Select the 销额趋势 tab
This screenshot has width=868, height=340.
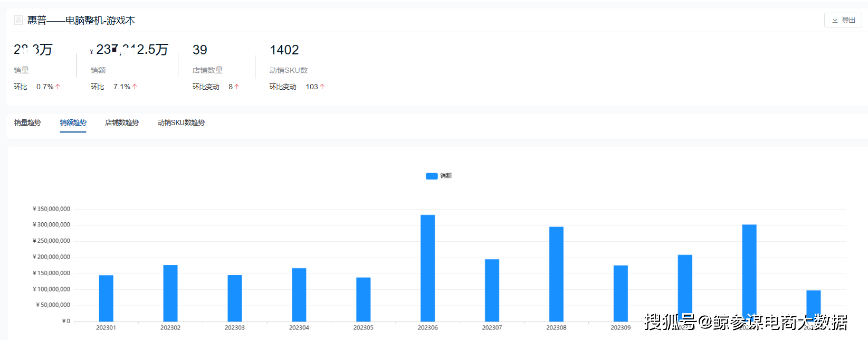(73, 122)
